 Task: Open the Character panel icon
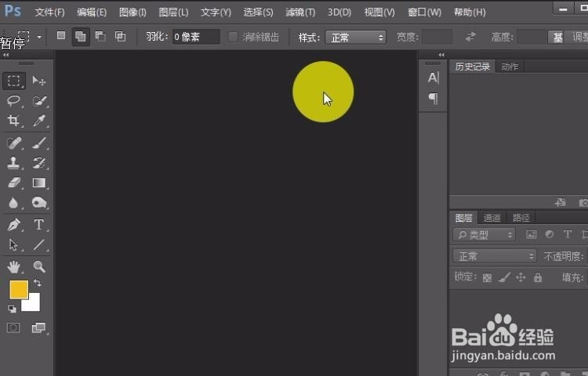(x=433, y=78)
